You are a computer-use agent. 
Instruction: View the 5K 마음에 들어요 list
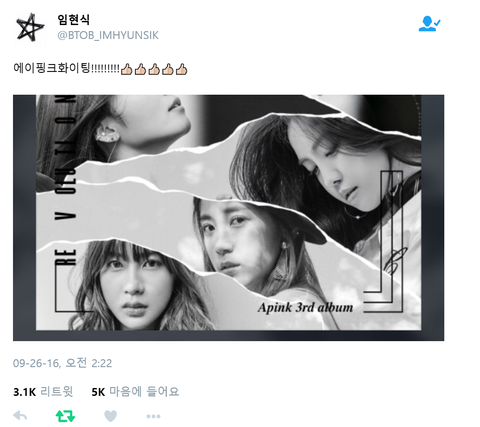[135, 392]
